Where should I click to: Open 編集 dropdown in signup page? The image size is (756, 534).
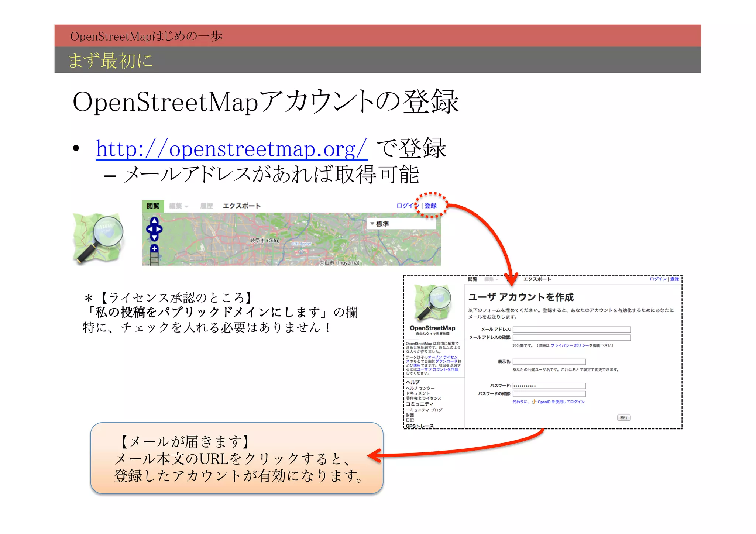click(x=491, y=279)
